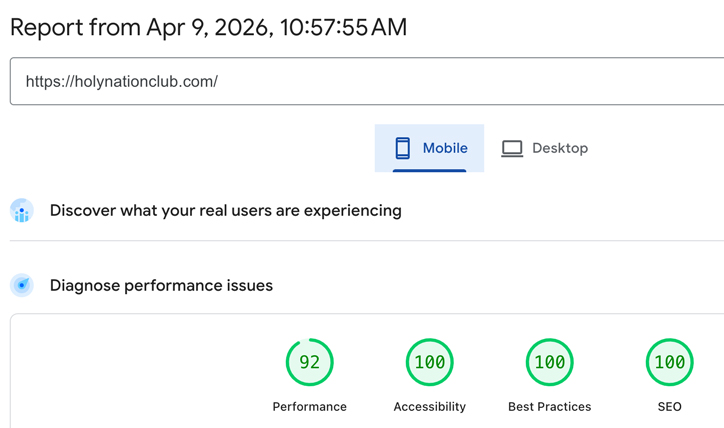Click the real users field data icon
The image size is (724, 428).
(x=22, y=211)
